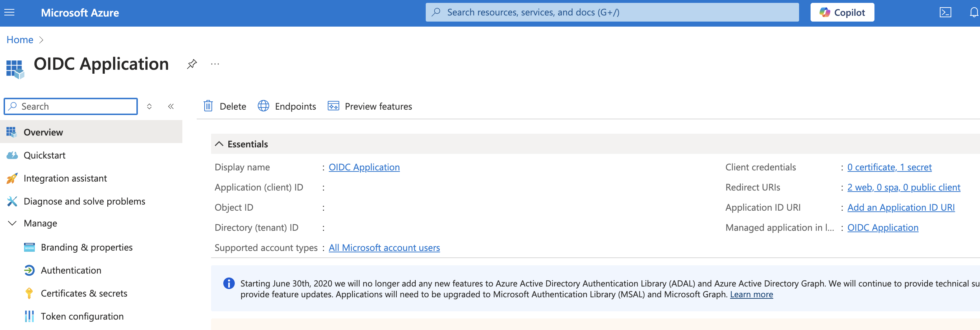
Task: Open the Endpoints command
Action: click(287, 106)
